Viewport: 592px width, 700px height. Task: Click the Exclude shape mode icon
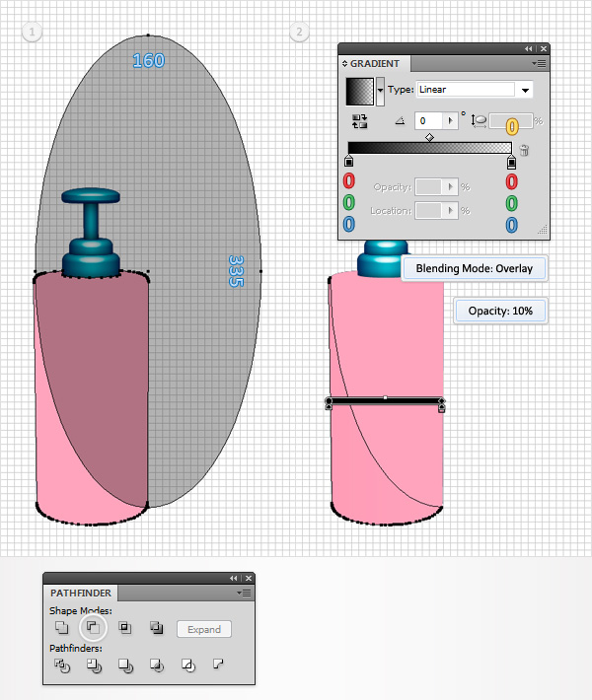156,628
